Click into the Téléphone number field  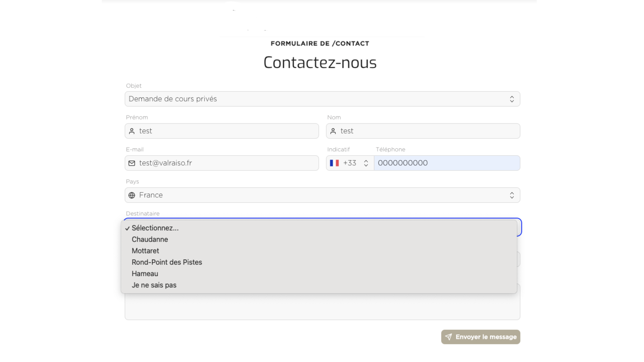click(x=447, y=163)
